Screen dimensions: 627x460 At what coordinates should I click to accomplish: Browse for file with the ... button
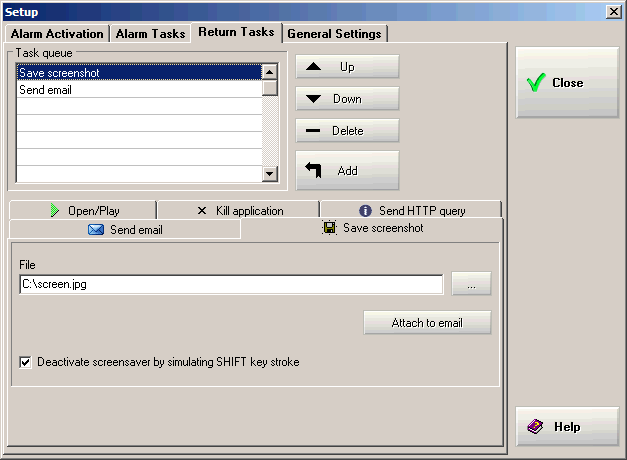point(471,285)
